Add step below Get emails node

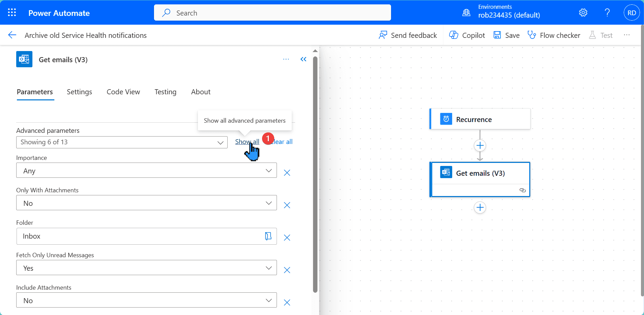coord(480,208)
